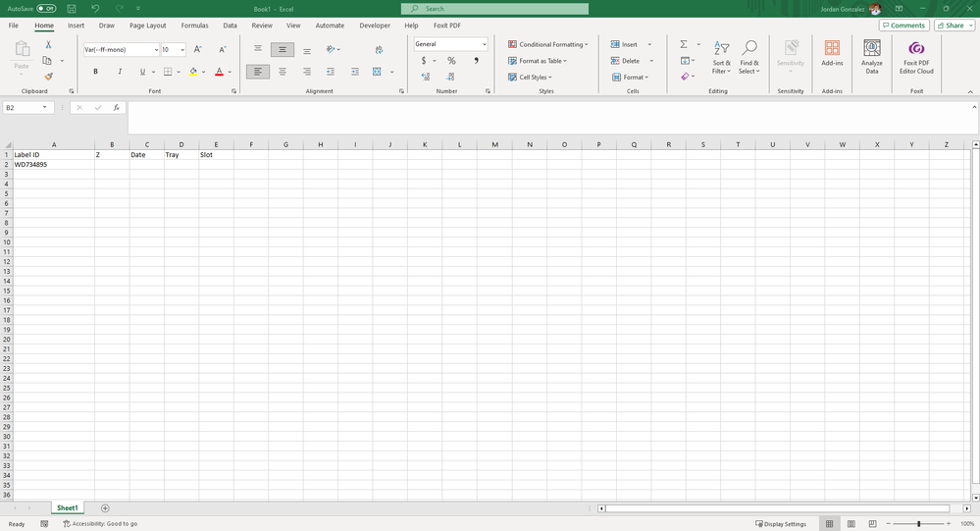Open Foxit PDF Editor Cloud
The height and width of the screenshot is (531, 980).
point(916,56)
